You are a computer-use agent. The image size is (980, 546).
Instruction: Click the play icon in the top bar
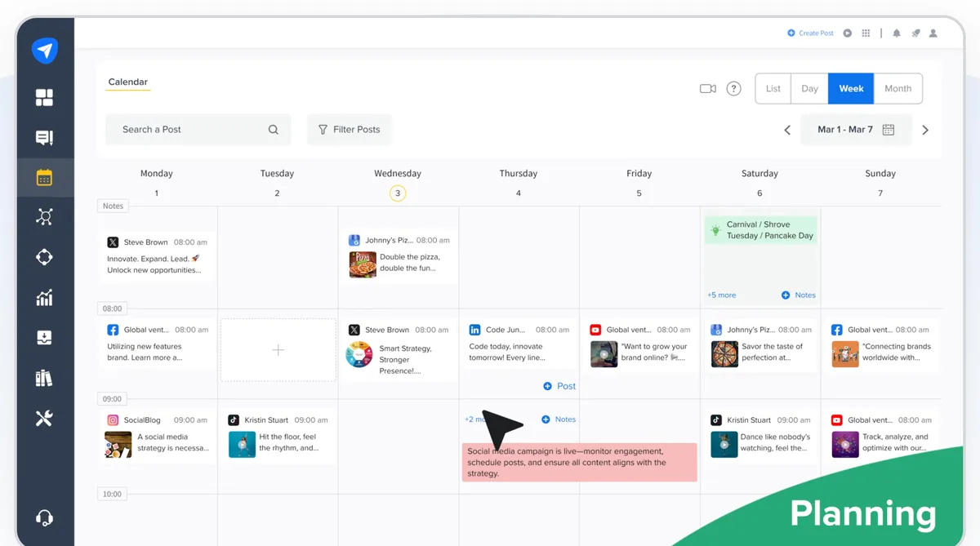coord(848,33)
